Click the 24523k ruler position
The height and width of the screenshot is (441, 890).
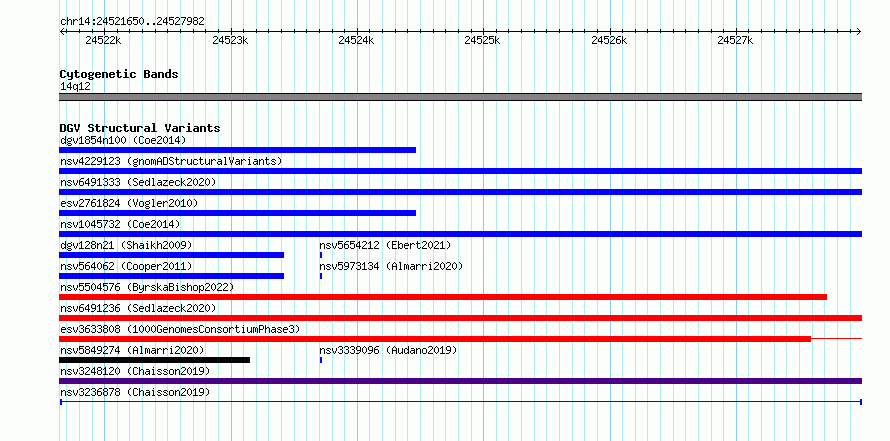tap(230, 40)
